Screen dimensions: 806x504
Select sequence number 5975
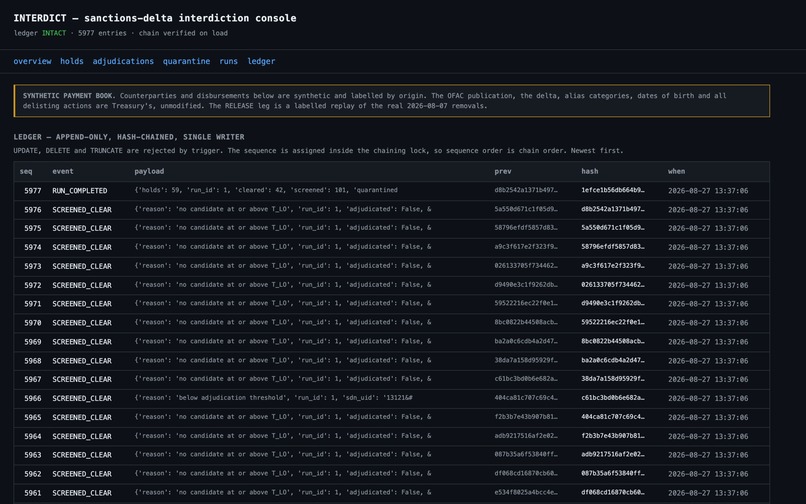point(32,228)
